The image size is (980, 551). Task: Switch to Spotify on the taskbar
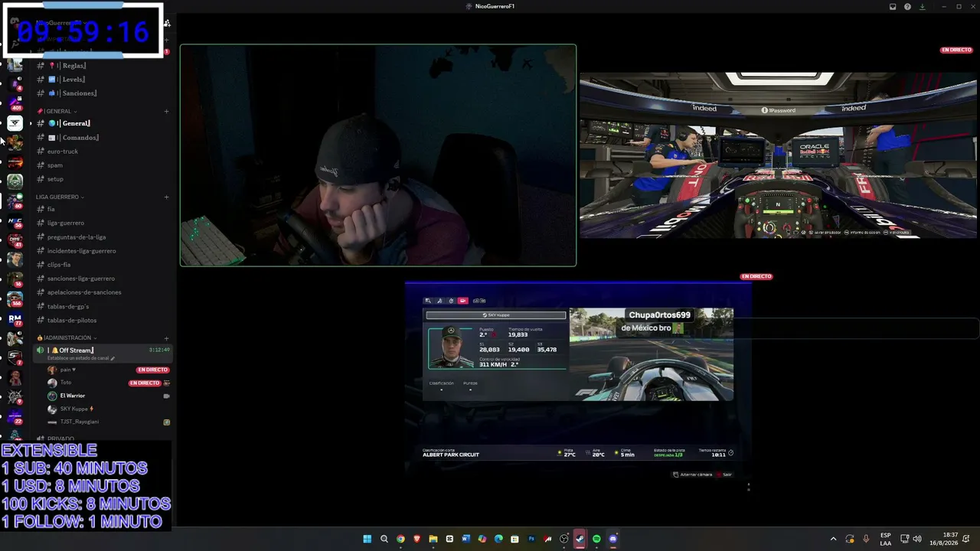596,539
